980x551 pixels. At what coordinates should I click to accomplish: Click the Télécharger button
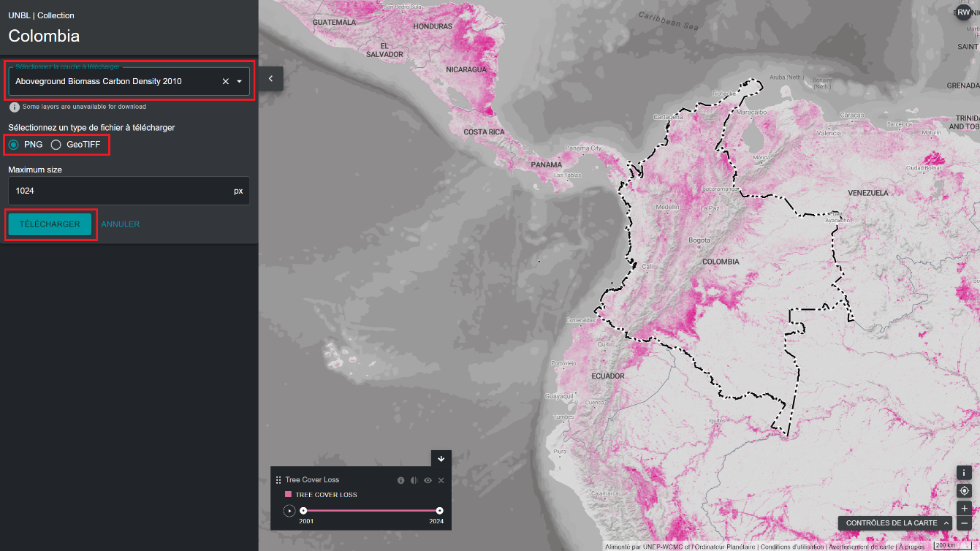[50, 224]
